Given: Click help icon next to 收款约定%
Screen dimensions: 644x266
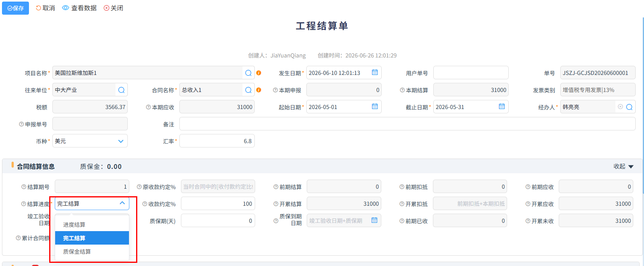Looking at the screenshot, I should [x=145, y=204].
